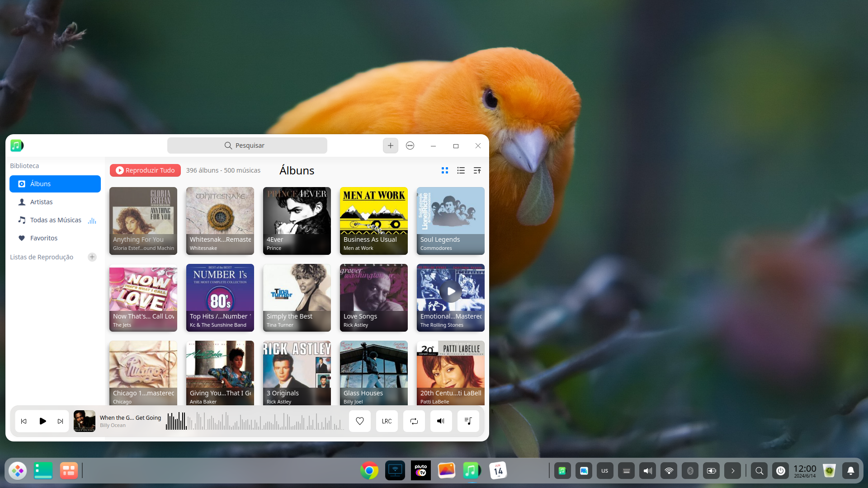868x488 pixels.
Task: Show the play queue list
Action: click(468, 421)
